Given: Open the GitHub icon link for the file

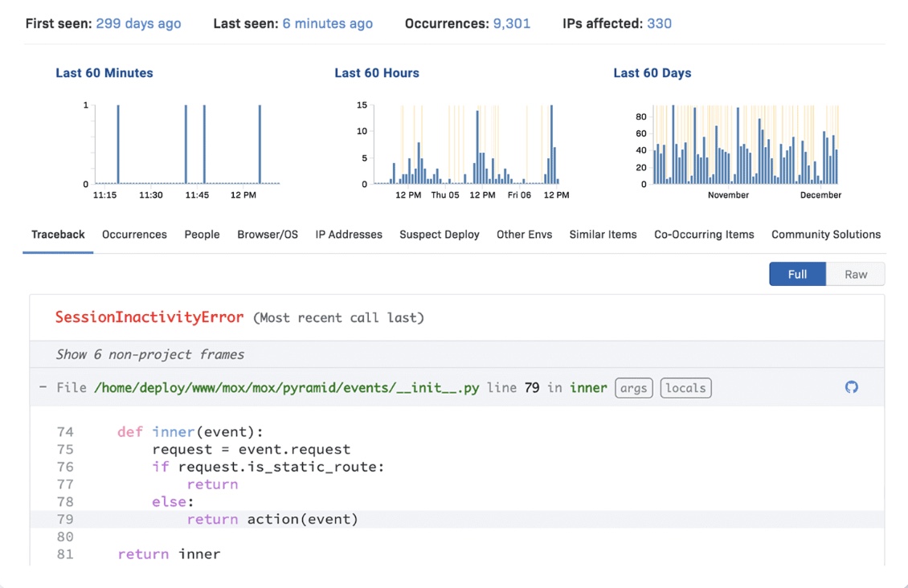Looking at the screenshot, I should coord(852,387).
